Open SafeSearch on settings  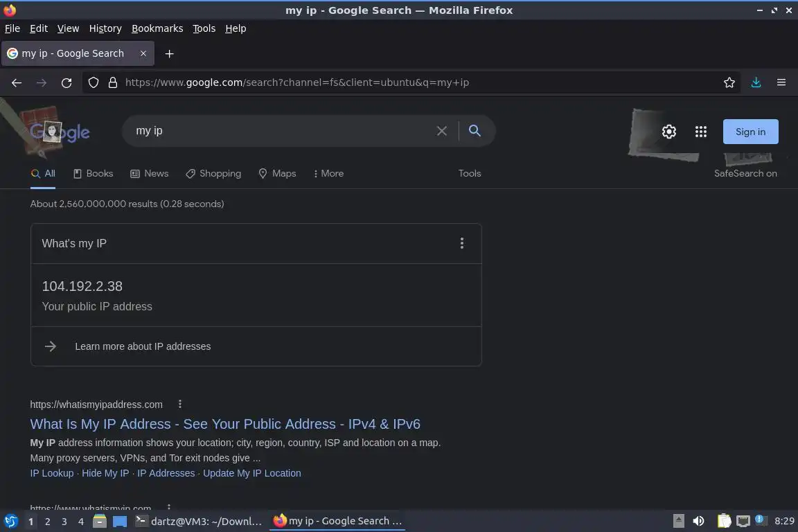tap(745, 174)
